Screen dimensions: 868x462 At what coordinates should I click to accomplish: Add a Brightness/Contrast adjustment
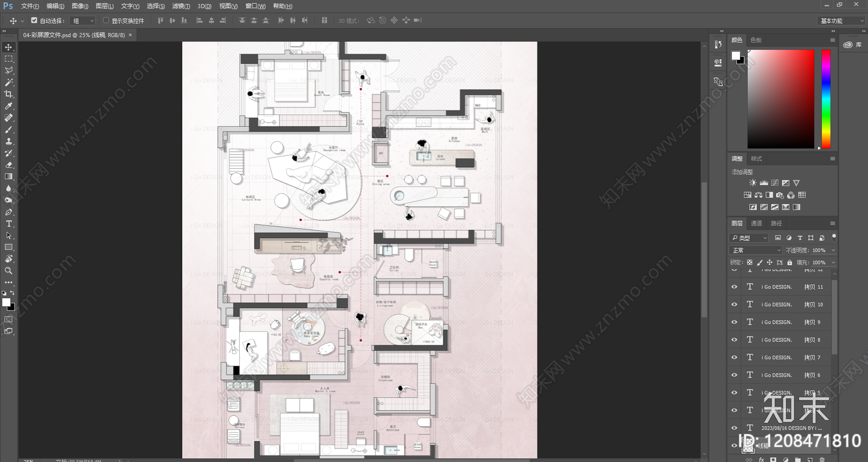(752, 183)
